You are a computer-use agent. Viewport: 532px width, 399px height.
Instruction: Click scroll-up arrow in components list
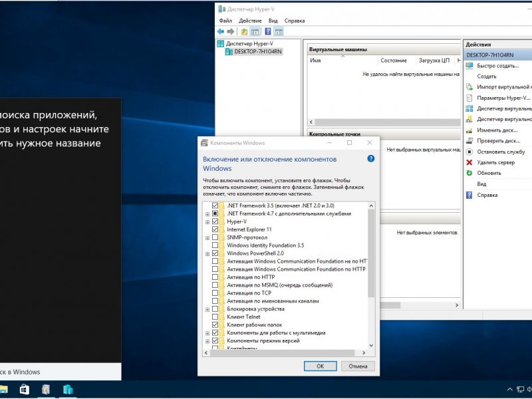pos(371,205)
